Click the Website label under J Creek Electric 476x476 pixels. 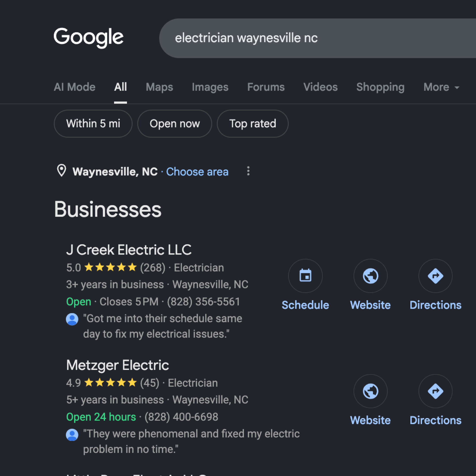370,305
